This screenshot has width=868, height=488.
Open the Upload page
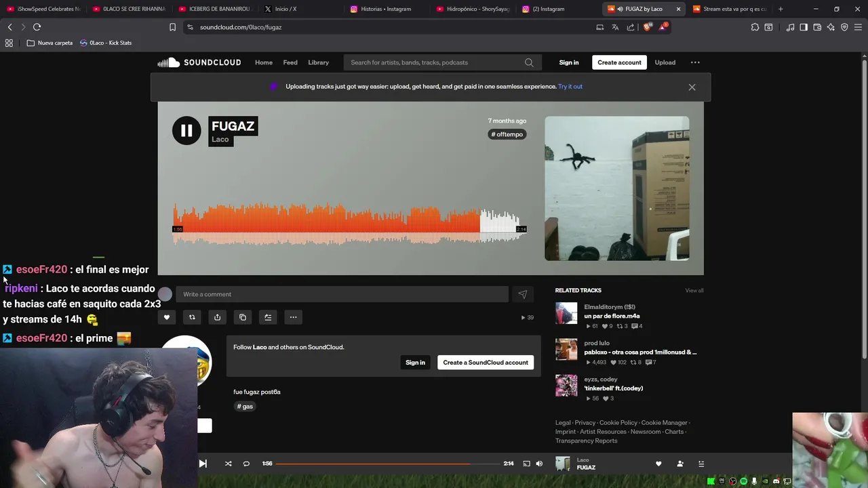[x=665, y=62]
